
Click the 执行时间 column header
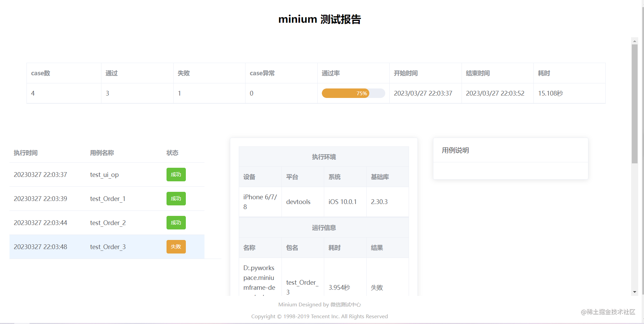coord(26,153)
